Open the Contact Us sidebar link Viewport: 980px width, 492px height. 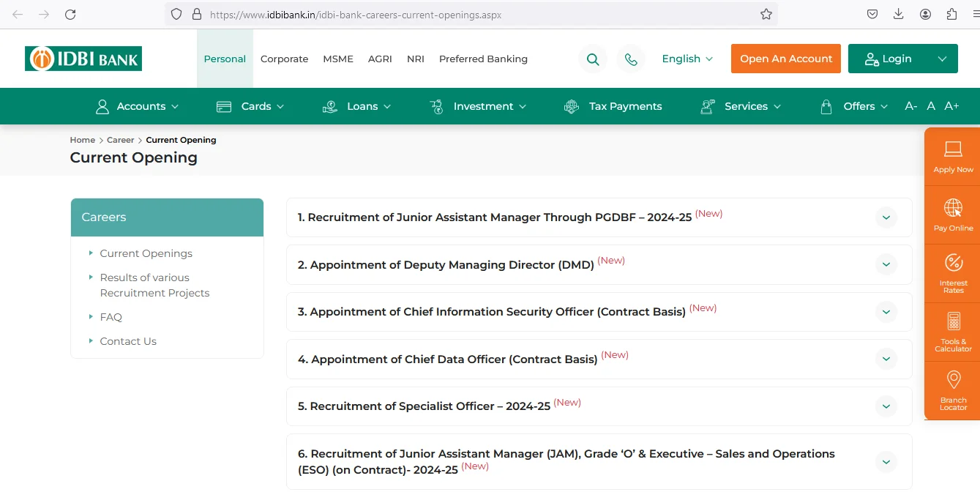[128, 341]
